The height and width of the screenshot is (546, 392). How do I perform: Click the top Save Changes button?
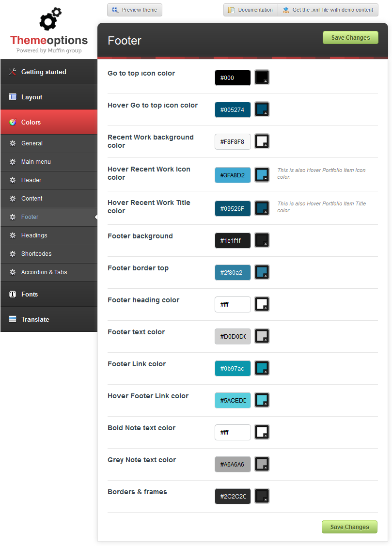pos(350,38)
